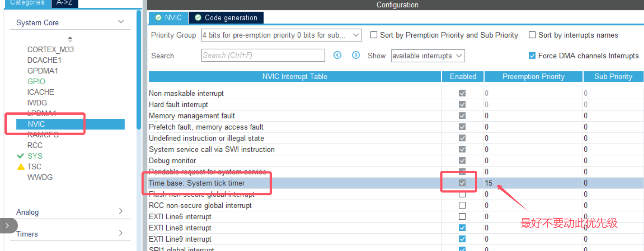Select the Time base: System tick timer row
The height and width of the screenshot is (251, 644).
click(396, 183)
